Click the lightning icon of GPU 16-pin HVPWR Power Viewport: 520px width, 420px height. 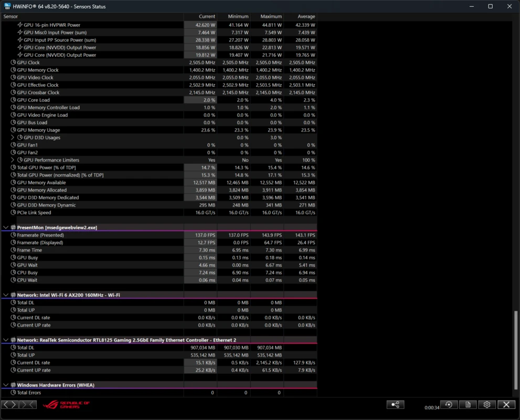(x=20, y=25)
